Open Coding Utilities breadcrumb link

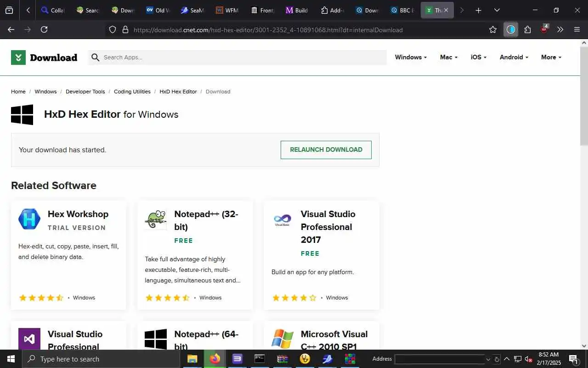(132, 92)
